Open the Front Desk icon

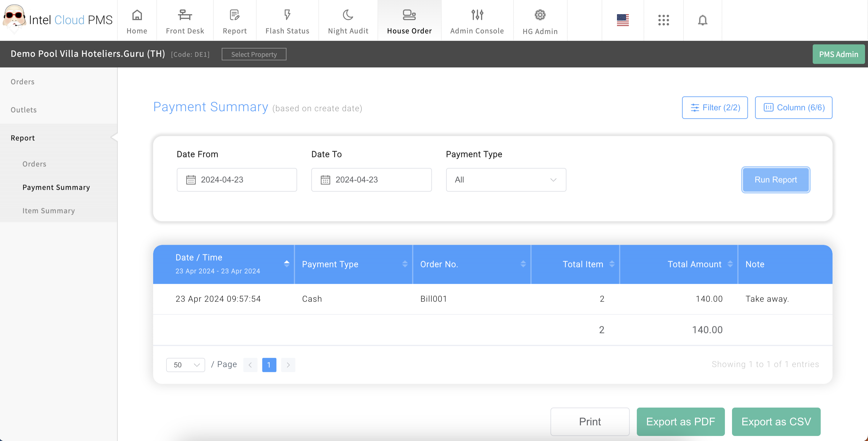[x=185, y=15]
